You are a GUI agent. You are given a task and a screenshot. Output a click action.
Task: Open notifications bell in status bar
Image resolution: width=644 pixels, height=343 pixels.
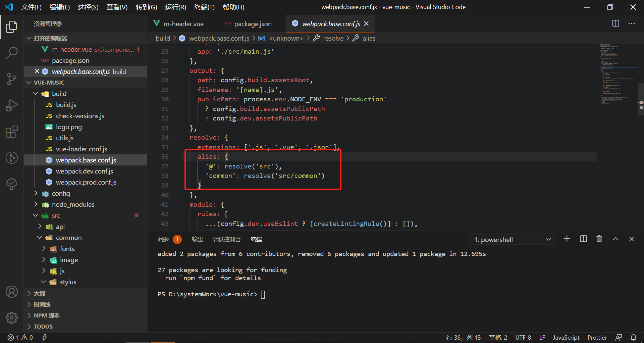coord(634,338)
